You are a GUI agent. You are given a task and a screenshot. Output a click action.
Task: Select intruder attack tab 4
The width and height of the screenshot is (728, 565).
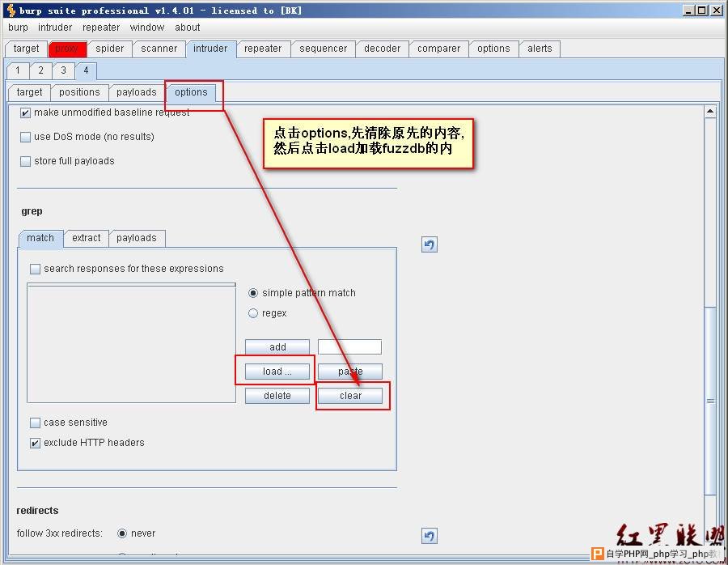(x=86, y=70)
